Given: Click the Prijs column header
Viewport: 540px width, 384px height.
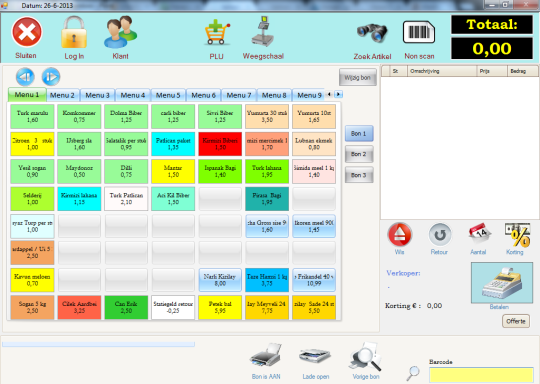Looking at the screenshot, I should [x=492, y=71].
